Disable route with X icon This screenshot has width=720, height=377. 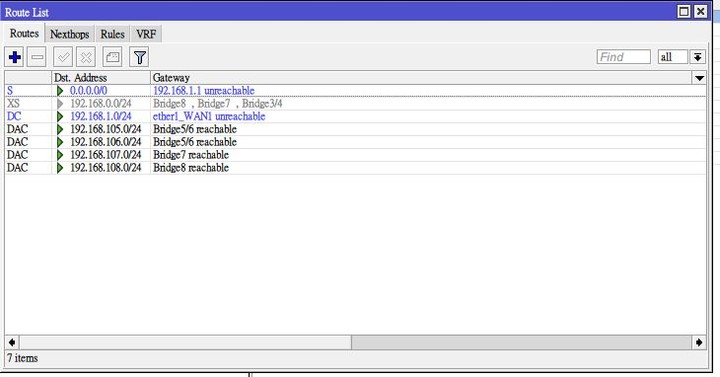(x=86, y=57)
